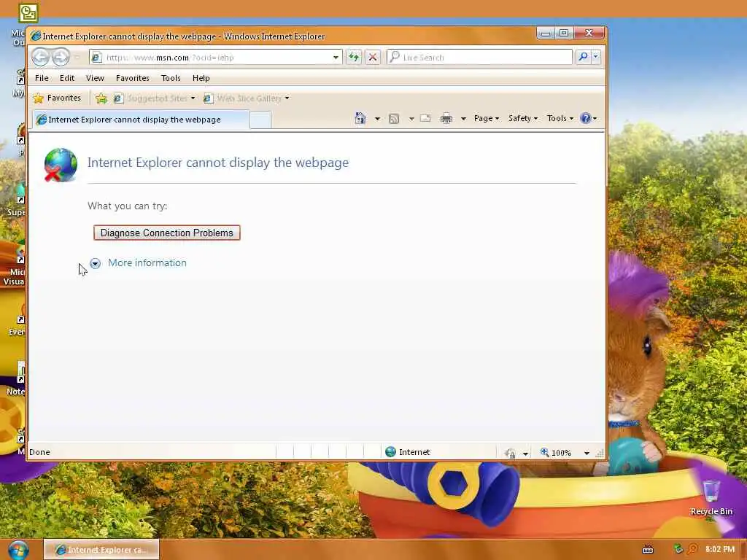747x560 pixels.
Task: Open the Favorites star button
Action: point(57,98)
